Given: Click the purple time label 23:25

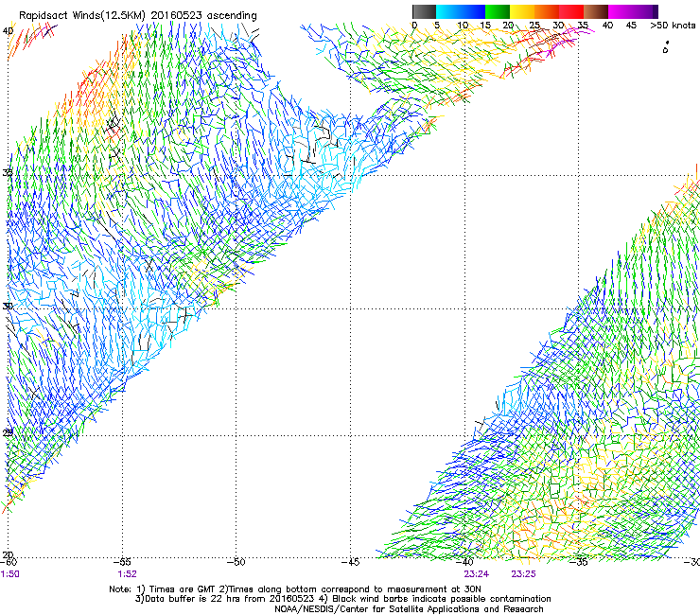Looking at the screenshot, I should pos(524,574).
